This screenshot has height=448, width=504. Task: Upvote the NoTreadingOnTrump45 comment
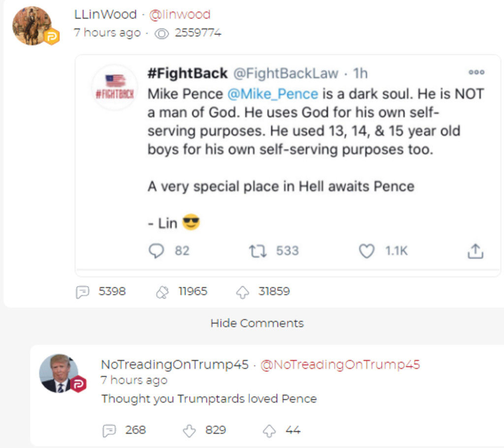(269, 431)
